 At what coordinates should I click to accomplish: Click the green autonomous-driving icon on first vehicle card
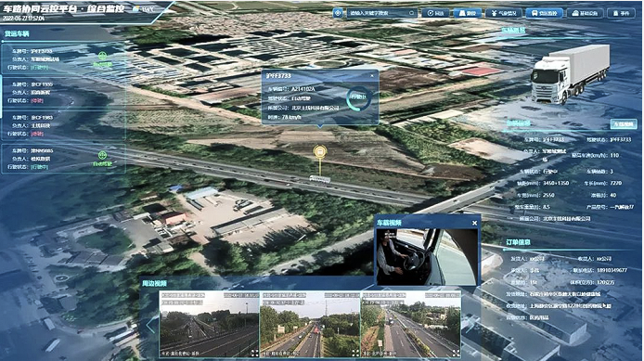click(x=103, y=56)
